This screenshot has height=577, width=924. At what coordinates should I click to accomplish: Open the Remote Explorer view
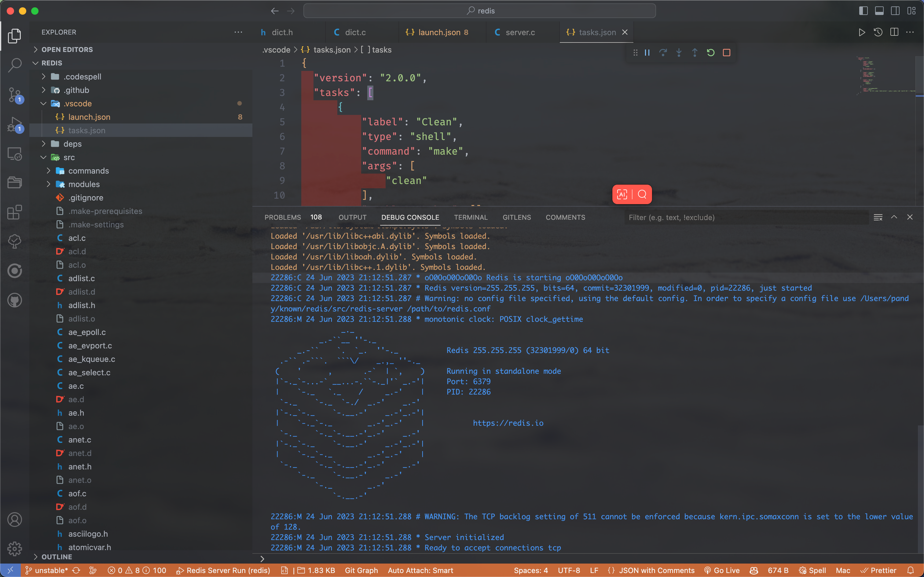tap(14, 154)
